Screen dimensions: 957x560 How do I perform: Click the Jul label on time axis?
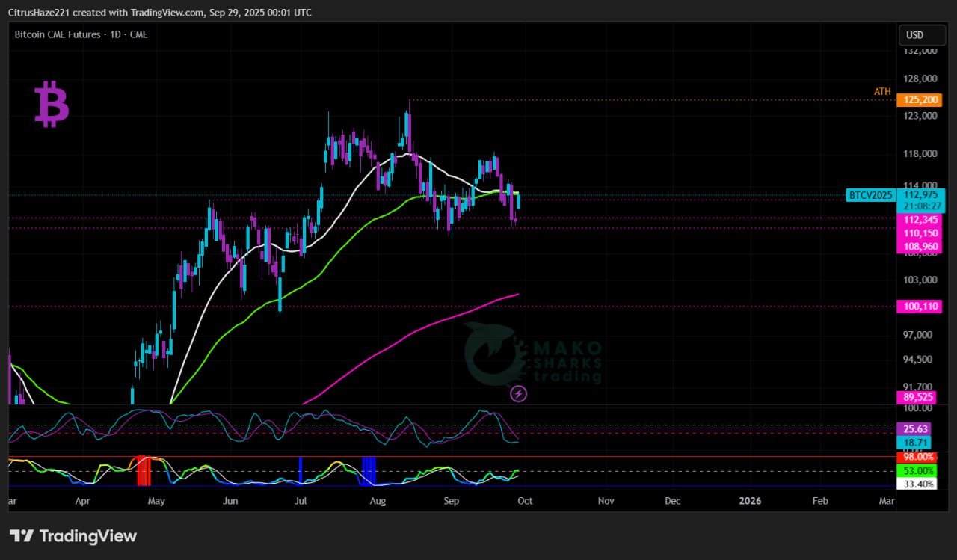[x=301, y=501]
